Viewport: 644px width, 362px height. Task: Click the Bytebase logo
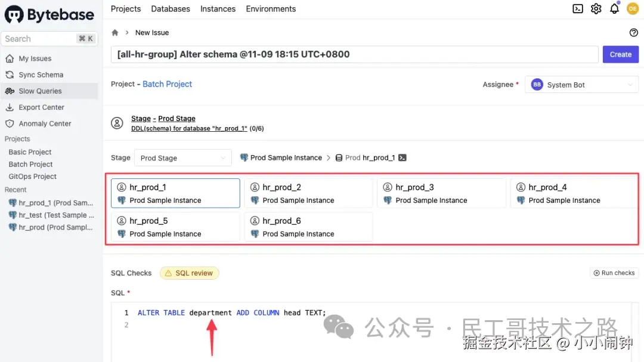tap(49, 14)
